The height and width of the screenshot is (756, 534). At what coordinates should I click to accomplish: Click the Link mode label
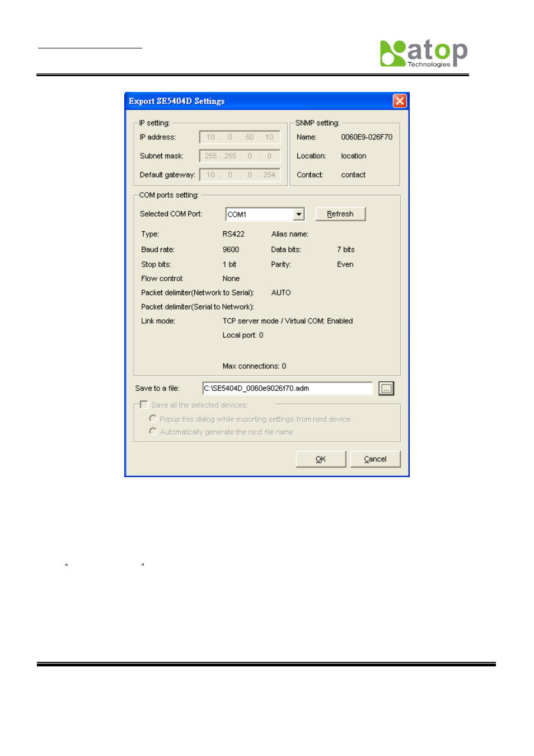pos(158,321)
